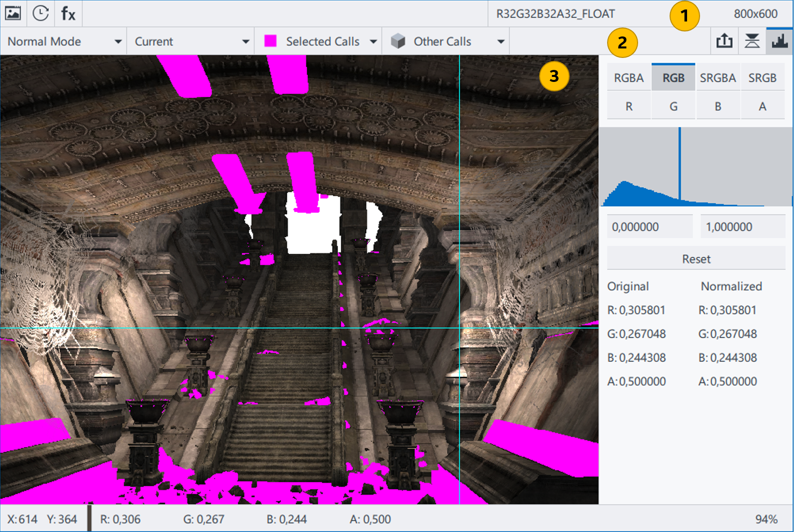Click the export image icon

coord(724,41)
